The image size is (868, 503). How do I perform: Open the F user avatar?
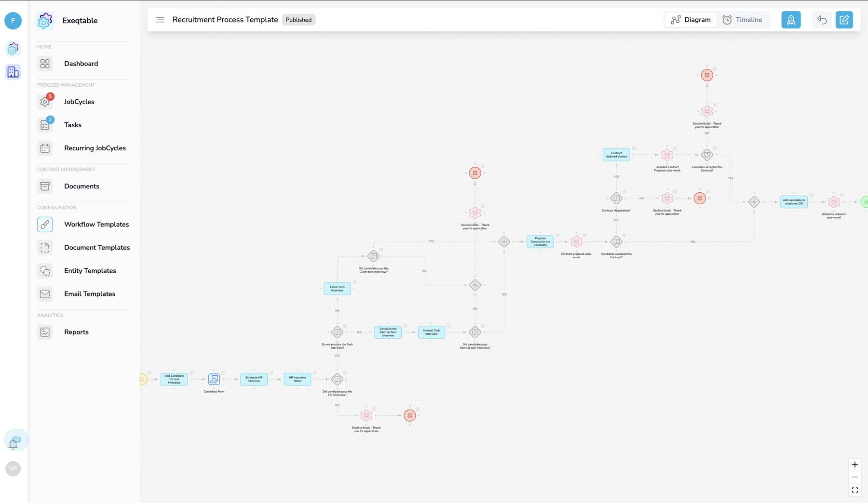(x=13, y=21)
